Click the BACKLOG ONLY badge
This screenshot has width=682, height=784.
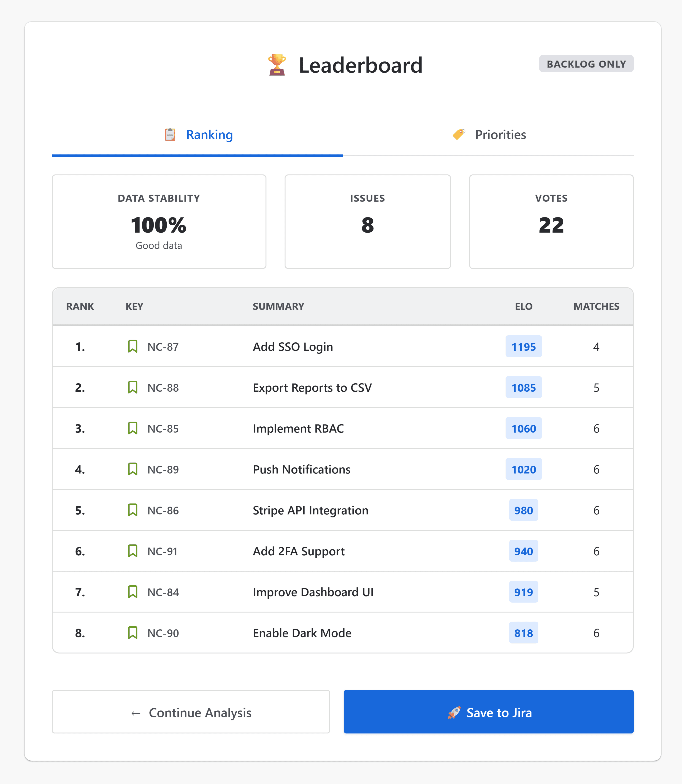(586, 64)
